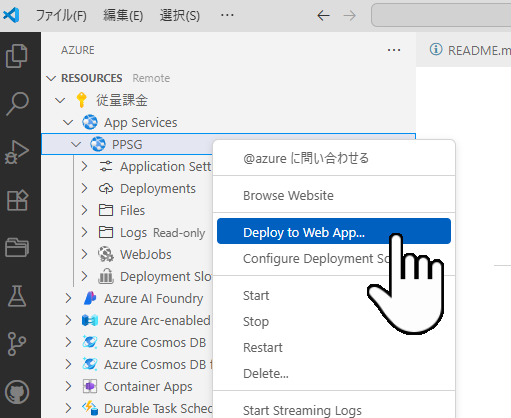Choose Start in the context menu
This screenshot has width=511, height=418.
[334, 296]
